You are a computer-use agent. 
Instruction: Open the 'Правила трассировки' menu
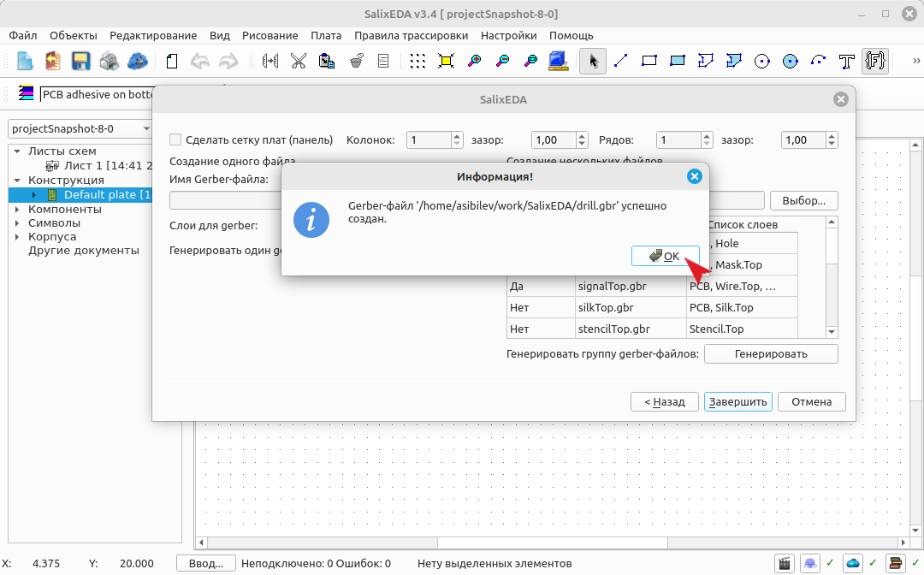coord(411,35)
